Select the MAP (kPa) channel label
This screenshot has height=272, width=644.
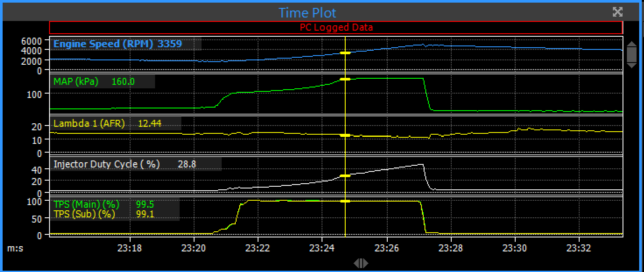pos(76,81)
